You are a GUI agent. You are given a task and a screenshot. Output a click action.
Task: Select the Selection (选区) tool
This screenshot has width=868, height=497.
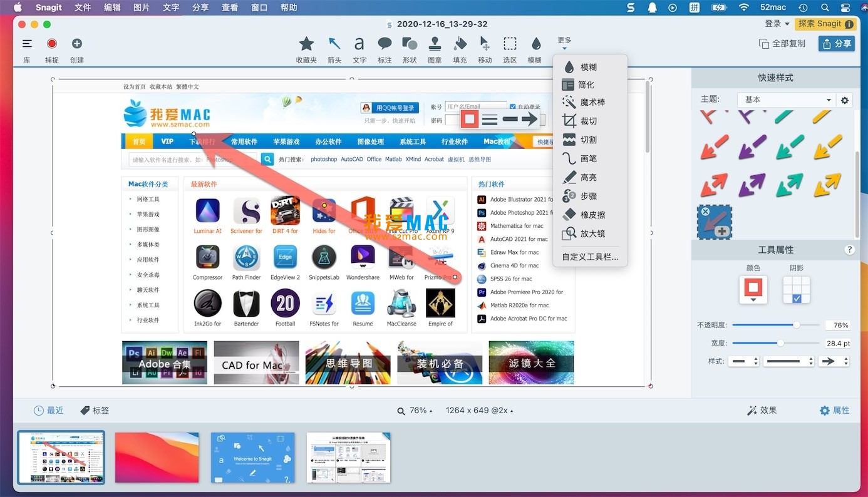pos(510,44)
